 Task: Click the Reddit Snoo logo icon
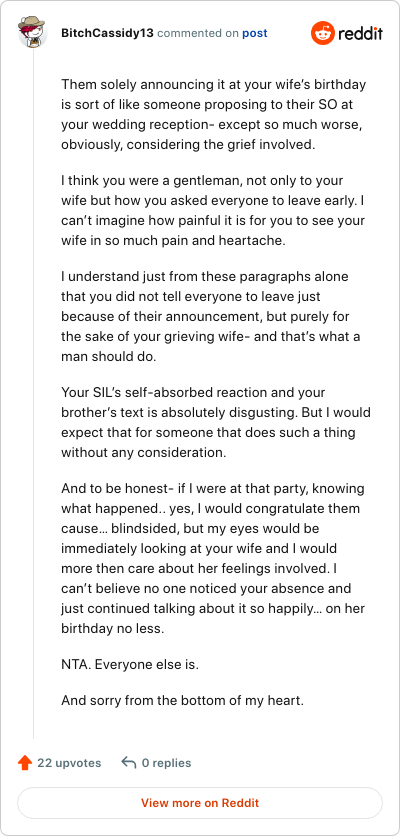(322, 34)
